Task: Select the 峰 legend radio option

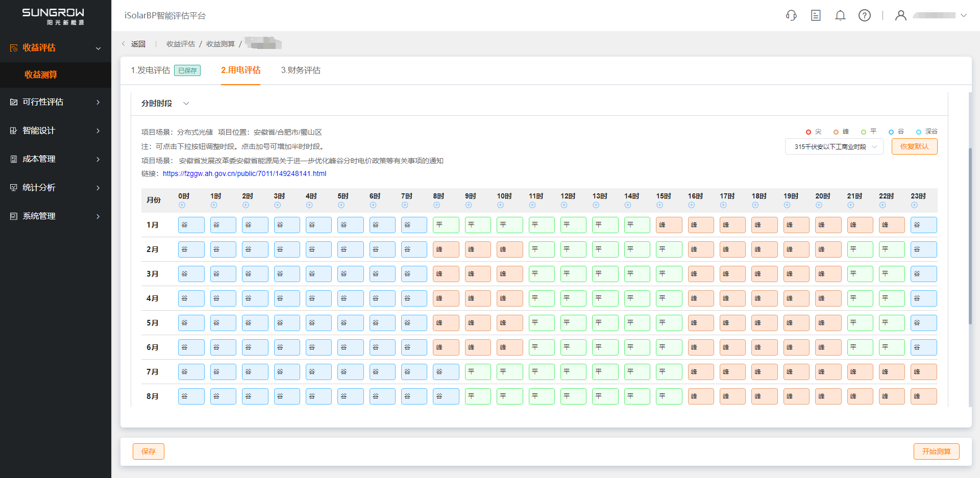Action: coord(836,132)
